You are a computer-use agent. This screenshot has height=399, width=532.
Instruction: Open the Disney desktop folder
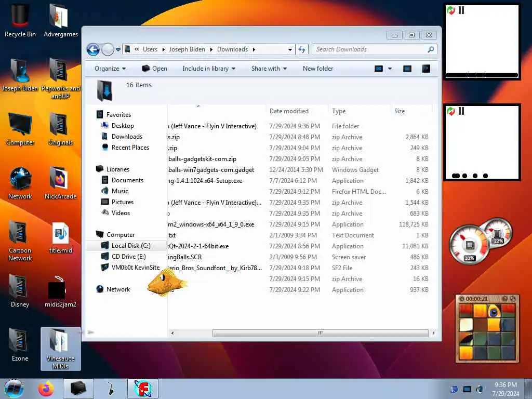20,290
